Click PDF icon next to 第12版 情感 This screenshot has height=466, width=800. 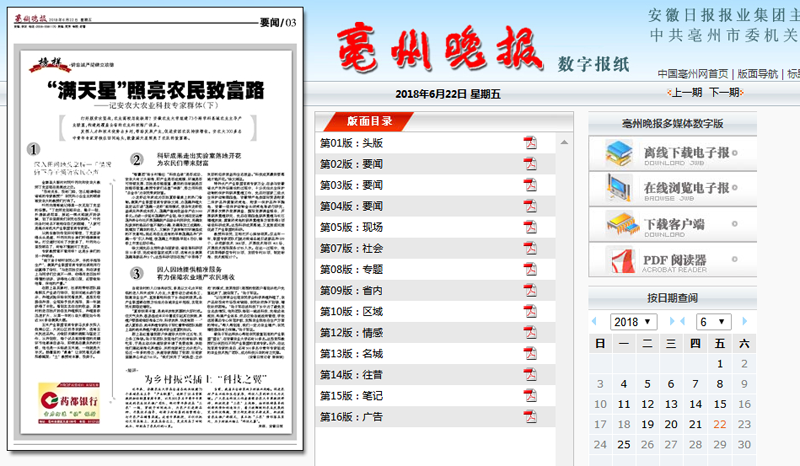pos(530,332)
